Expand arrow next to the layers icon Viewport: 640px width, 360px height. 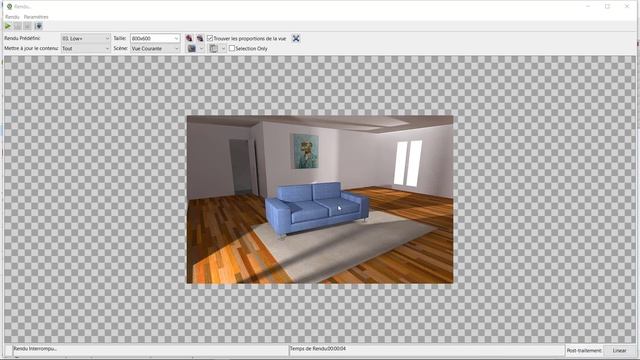[x=223, y=49]
